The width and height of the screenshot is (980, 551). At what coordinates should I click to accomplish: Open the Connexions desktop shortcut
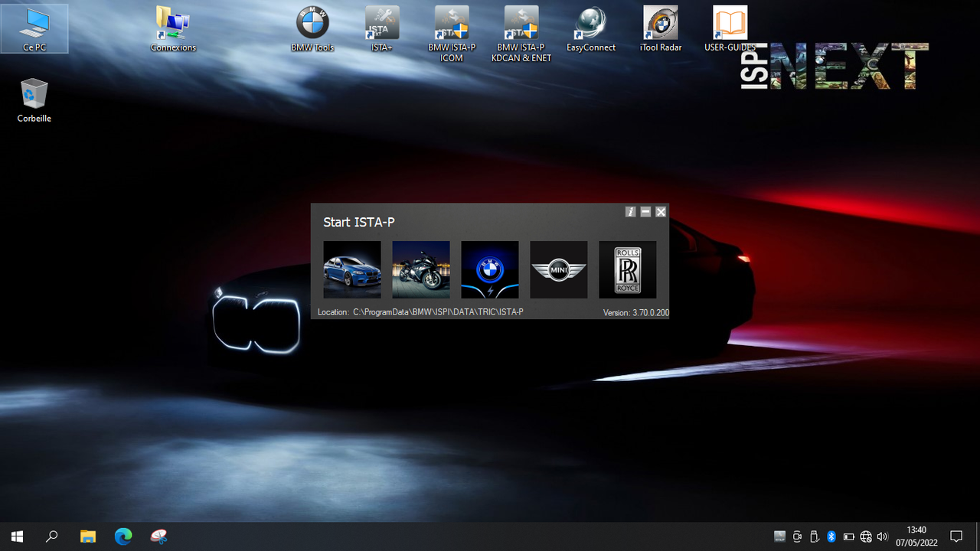173,29
